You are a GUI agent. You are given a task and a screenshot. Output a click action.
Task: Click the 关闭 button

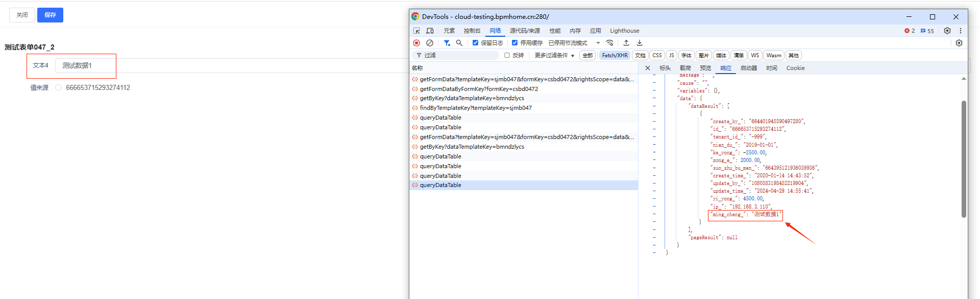(x=22, y=15)
